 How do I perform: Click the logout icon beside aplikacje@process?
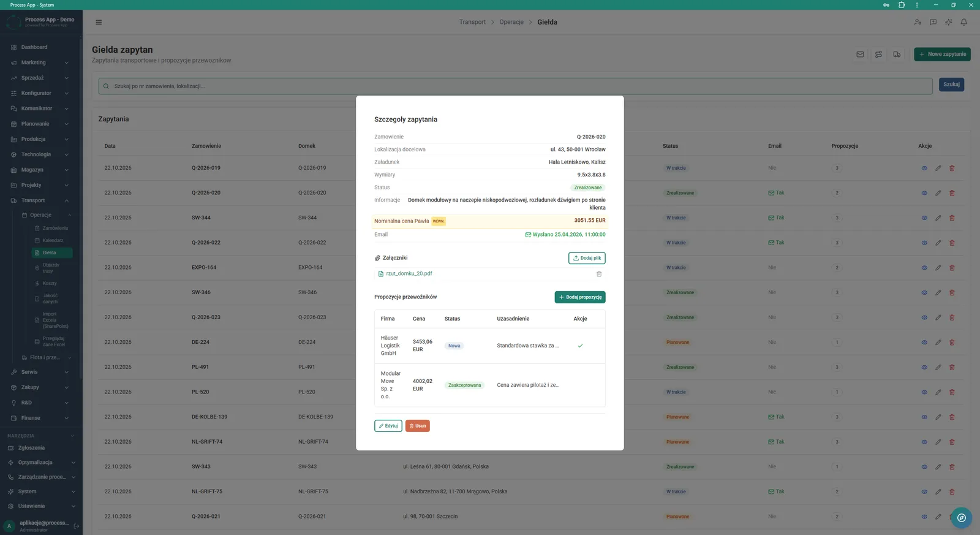coord(77,526)
